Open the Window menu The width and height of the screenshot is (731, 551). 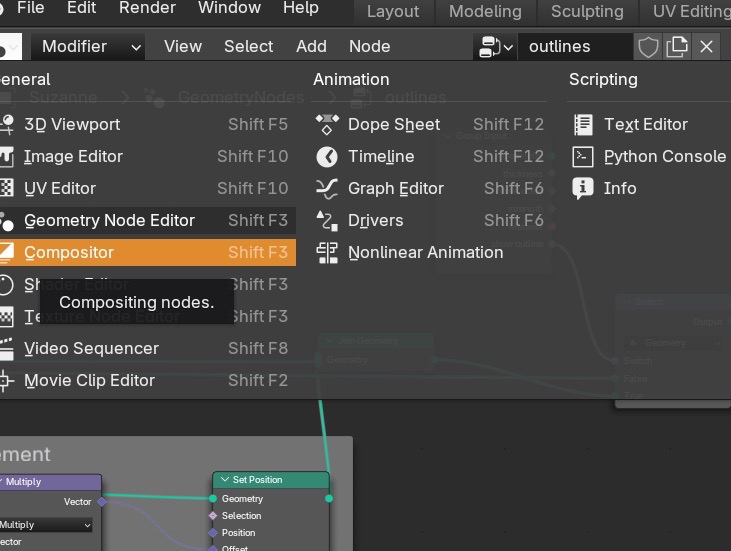click(x=229, y=7)
